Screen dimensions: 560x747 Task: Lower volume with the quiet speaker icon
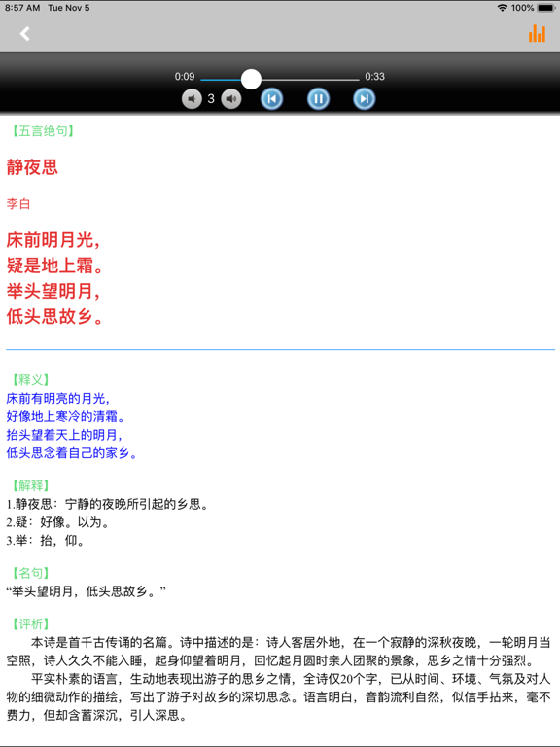(192, 99)
